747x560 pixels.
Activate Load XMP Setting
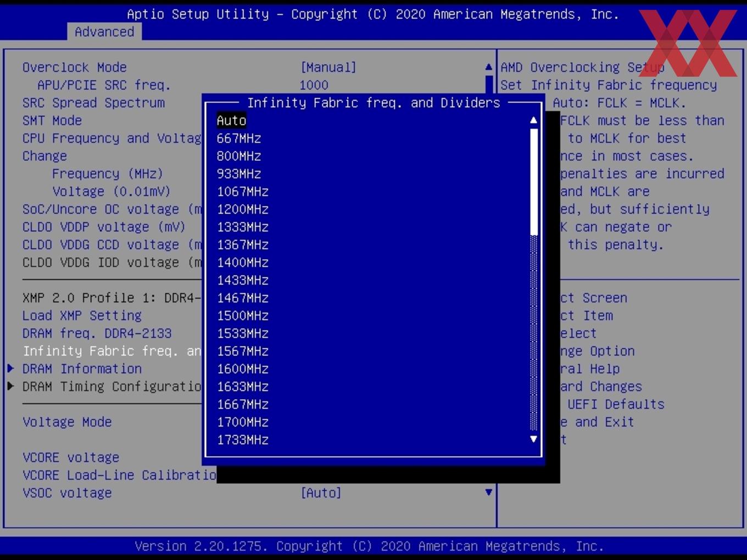(82, 316)
